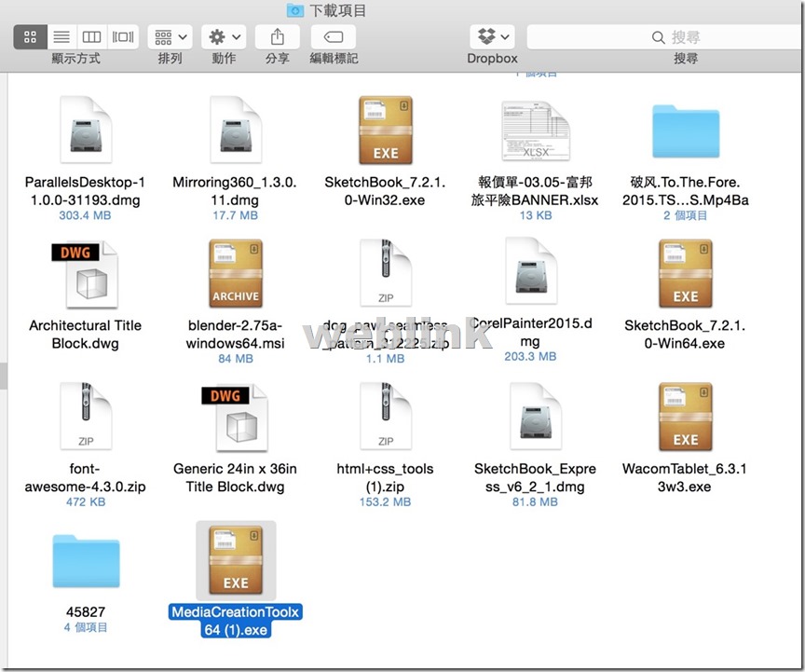The height and width of the screenshot is (672, 805).
Task: Select SketchBook_7.2.1.0-Win32.exe file icon
Action: tap(386, 130)
